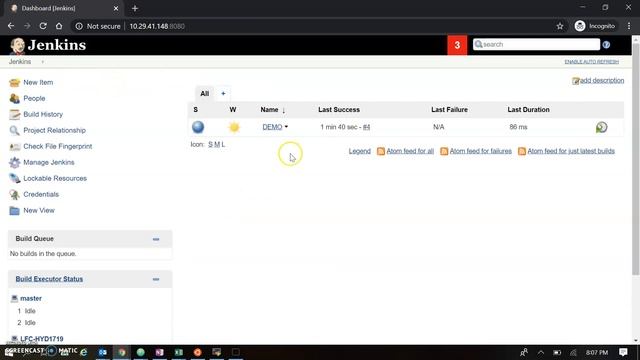Open the DEMO job link
The height and width of the screenshot is (360, 640).
point(272,127)
